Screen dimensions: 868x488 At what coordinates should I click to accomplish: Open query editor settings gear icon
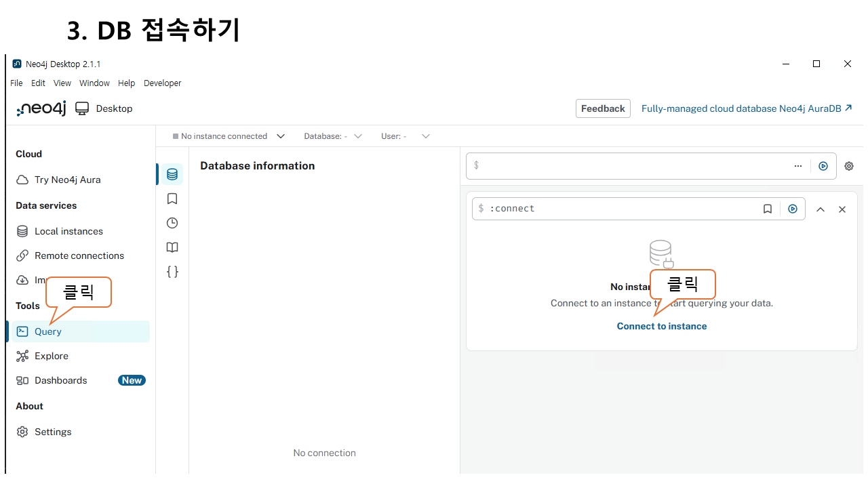[849, 166]
